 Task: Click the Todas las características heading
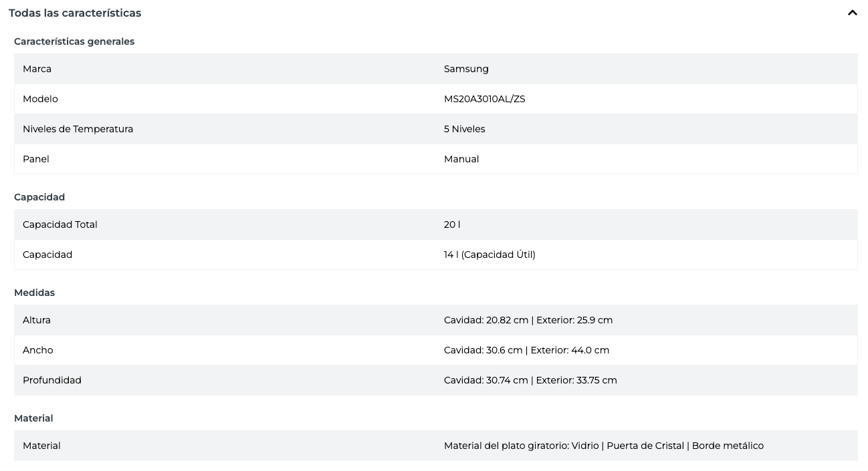pos(75,13)
